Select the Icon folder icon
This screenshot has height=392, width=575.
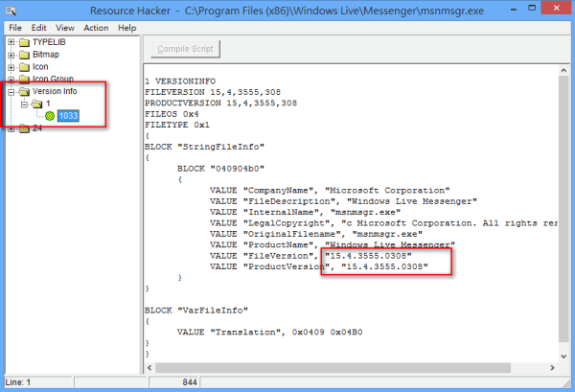24,67
